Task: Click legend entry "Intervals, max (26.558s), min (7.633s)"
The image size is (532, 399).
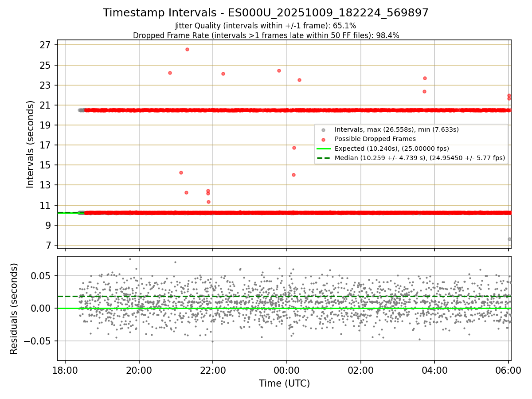Action: point(396,129)
